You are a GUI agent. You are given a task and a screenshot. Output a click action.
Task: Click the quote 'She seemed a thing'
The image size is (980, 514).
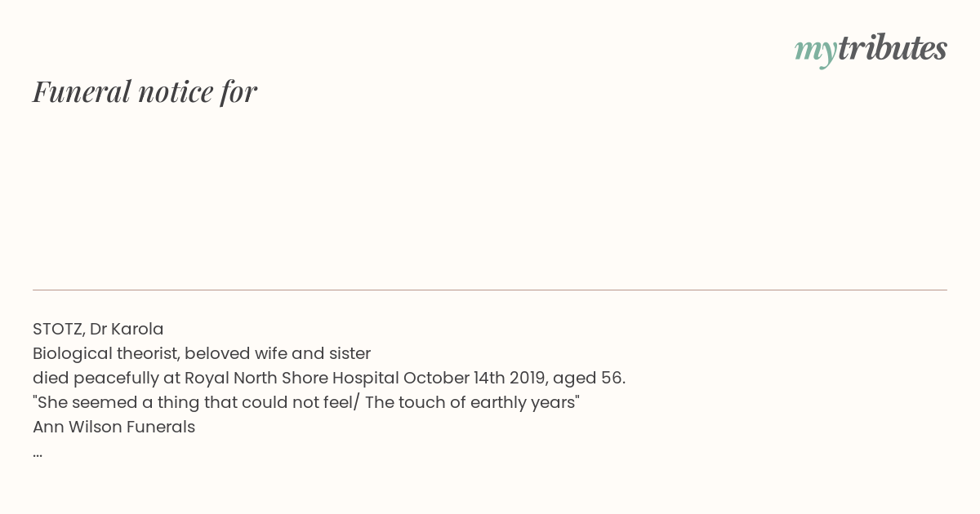coord(306,402)
